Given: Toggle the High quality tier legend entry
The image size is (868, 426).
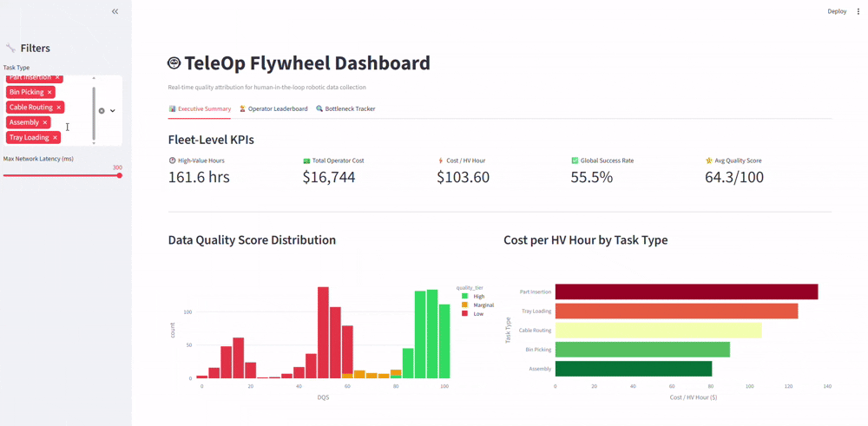Looking at the screenshot, I should coord(473,297).
